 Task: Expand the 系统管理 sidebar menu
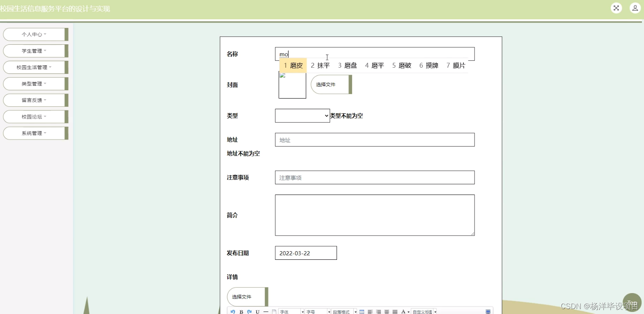35,133
